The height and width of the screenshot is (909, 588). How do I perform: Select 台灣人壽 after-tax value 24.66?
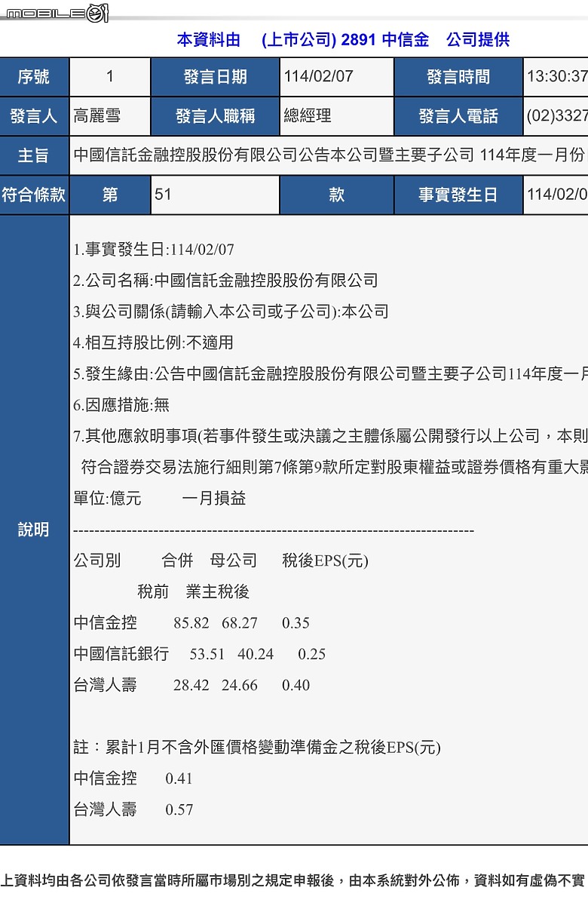[240, 685]
